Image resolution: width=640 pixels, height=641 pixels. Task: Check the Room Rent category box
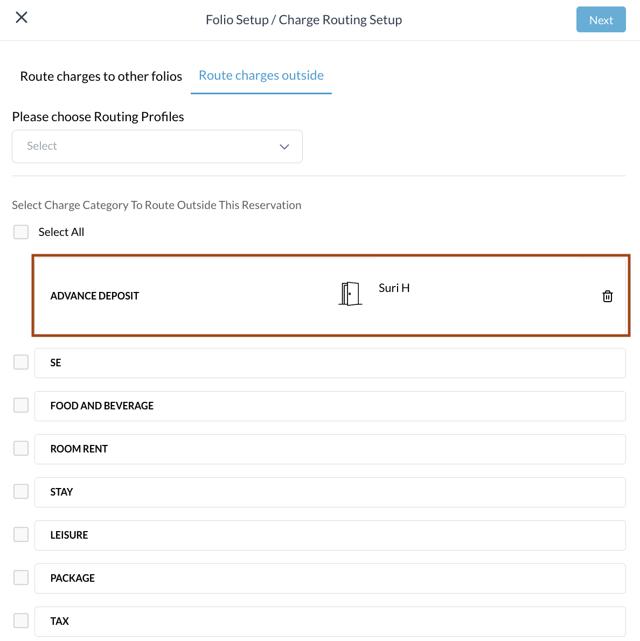click(x=21, y=448)
